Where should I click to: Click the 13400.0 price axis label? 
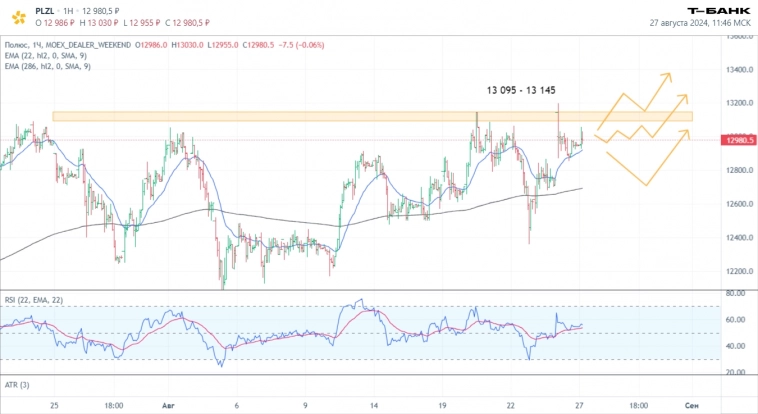coord(739,70)
